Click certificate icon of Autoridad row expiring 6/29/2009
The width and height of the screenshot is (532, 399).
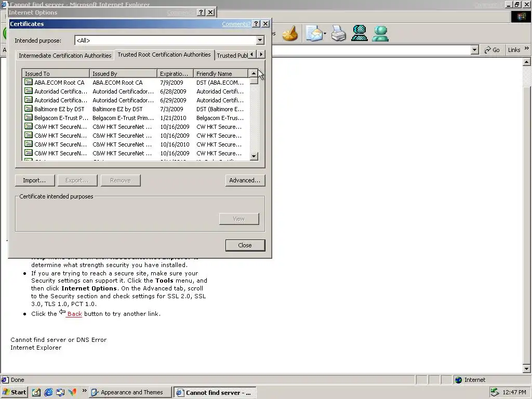[x=29, y=100]
